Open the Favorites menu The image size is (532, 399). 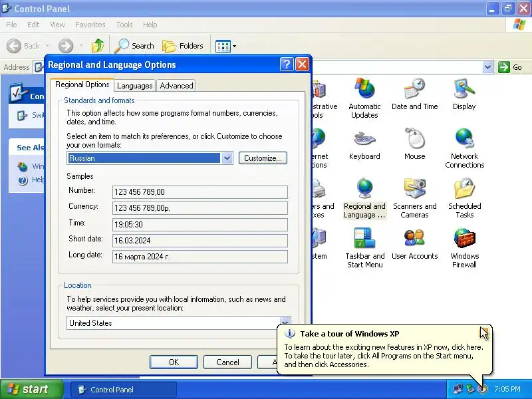point(90,25)
